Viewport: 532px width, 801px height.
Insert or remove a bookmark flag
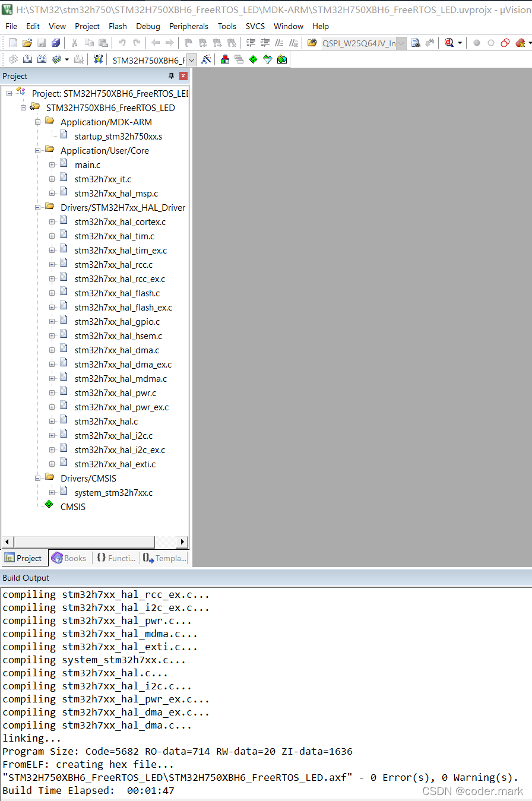(188, 43)
